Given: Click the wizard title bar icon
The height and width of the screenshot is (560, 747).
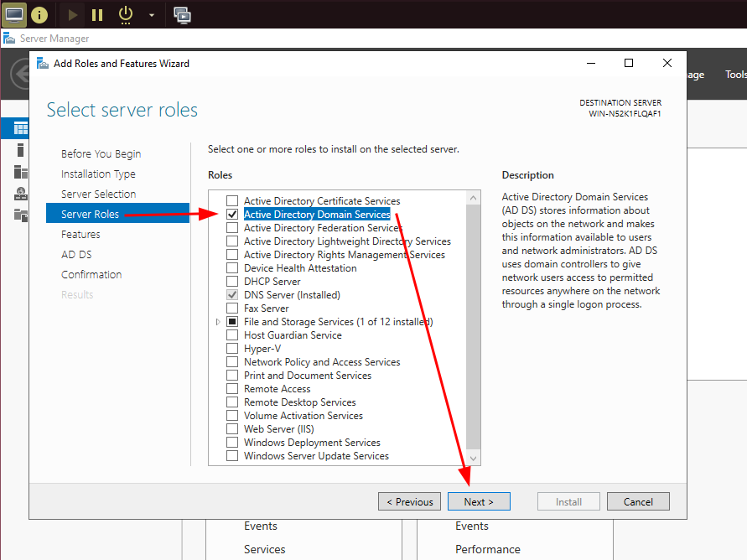Looking at the screenshot, I should click(x=43, y=64).
